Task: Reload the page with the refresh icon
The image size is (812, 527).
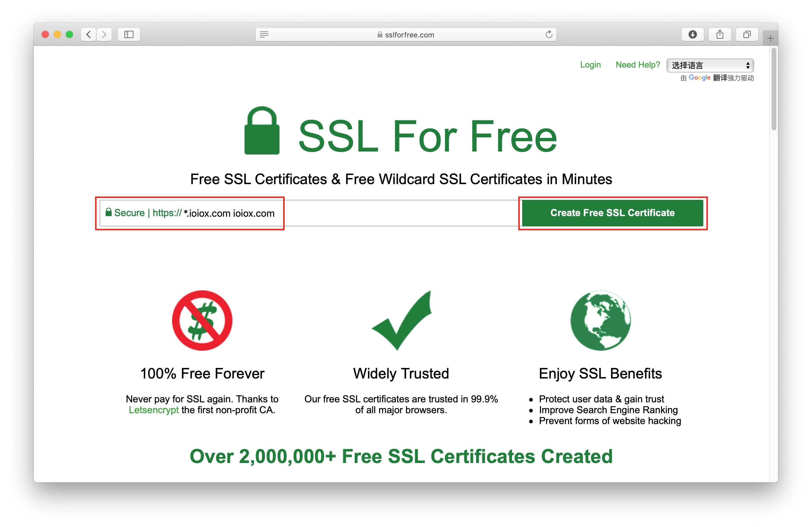Action: point(548,34)
